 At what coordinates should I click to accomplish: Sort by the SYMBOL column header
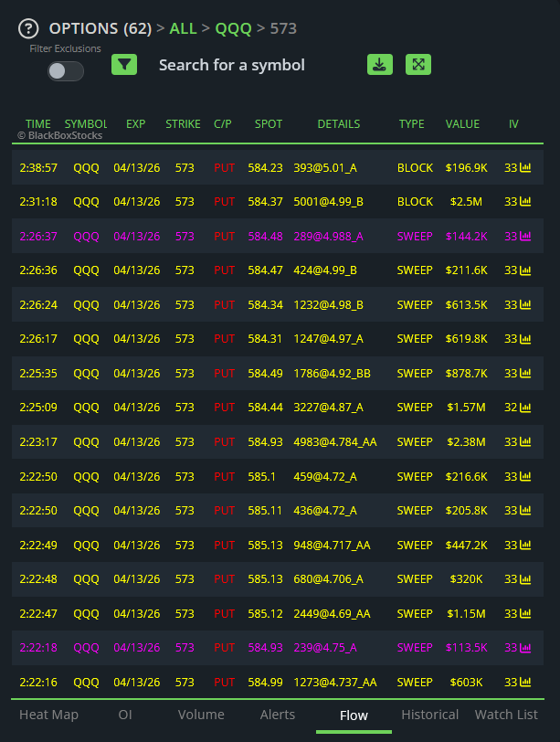tap(86, 124)
